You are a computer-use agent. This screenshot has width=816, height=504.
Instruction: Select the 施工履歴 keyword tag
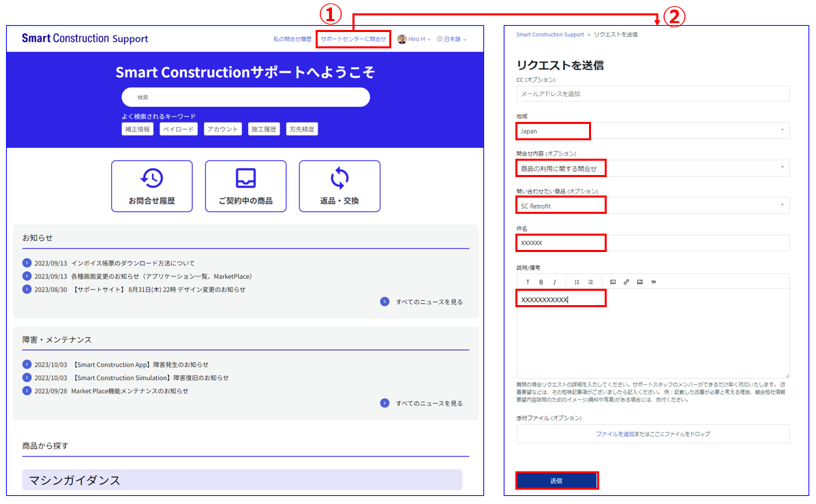264,129
